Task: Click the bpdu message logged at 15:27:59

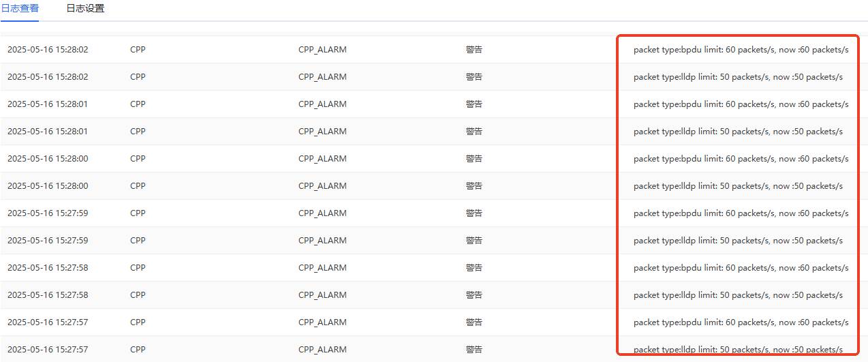Action: 741,213
